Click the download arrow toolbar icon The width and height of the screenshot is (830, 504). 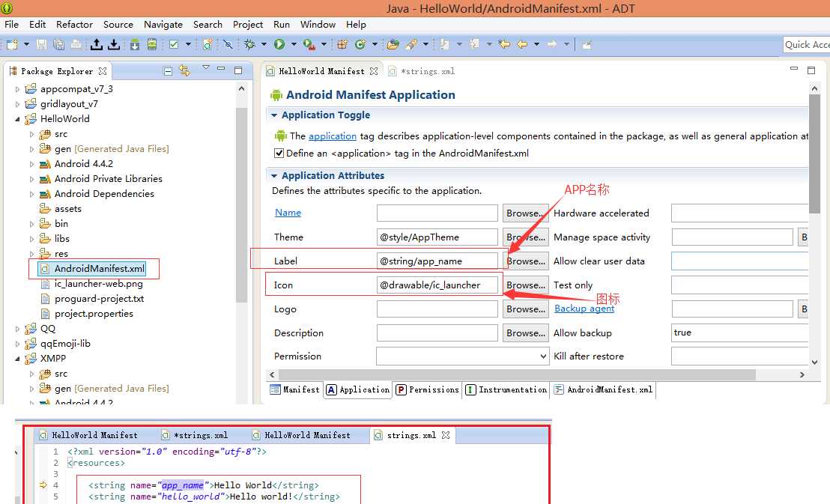tap(114, 44)
